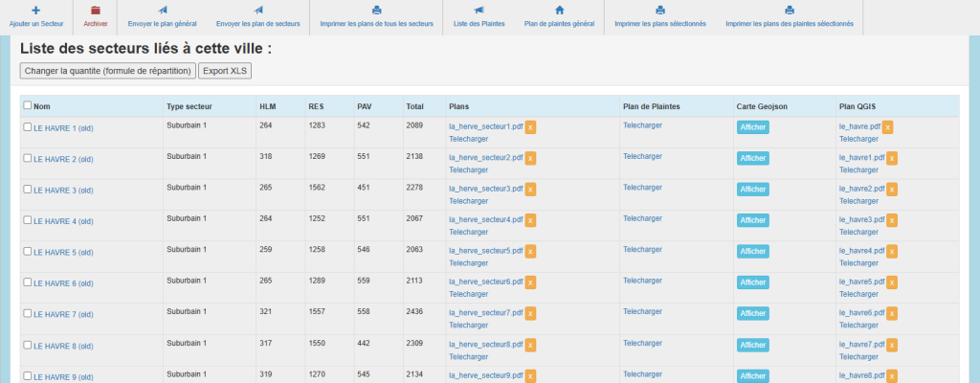980x383 pixels.
Task: Print plans of all sectors
Action: (376, 17)
